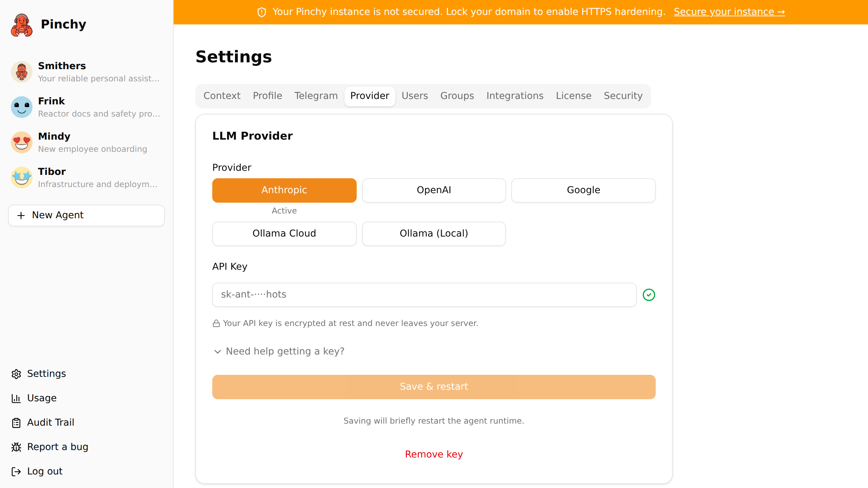Open the Security settings tab
Screen dimensions: 868x488
click(x=623, y=96)
